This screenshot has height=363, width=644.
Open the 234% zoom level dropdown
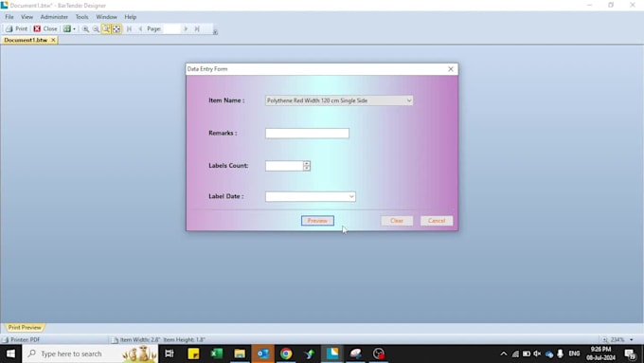click(632, 339)
